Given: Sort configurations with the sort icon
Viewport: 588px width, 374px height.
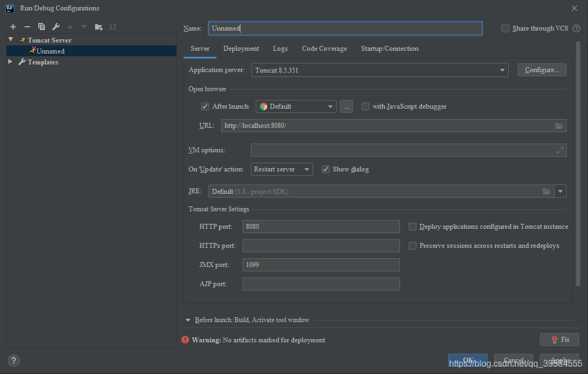Looking at the screenshot, I should click(114, 26).
